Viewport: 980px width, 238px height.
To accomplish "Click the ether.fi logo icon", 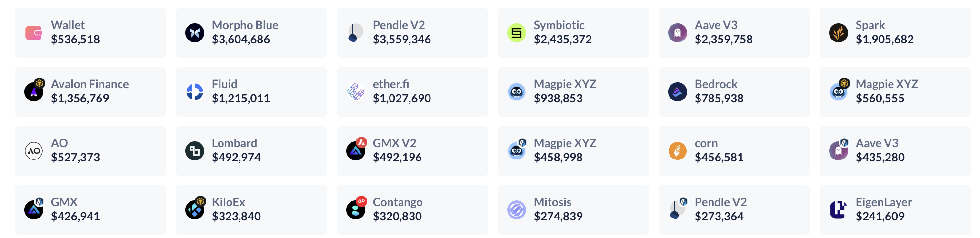I will coord(356,92).
